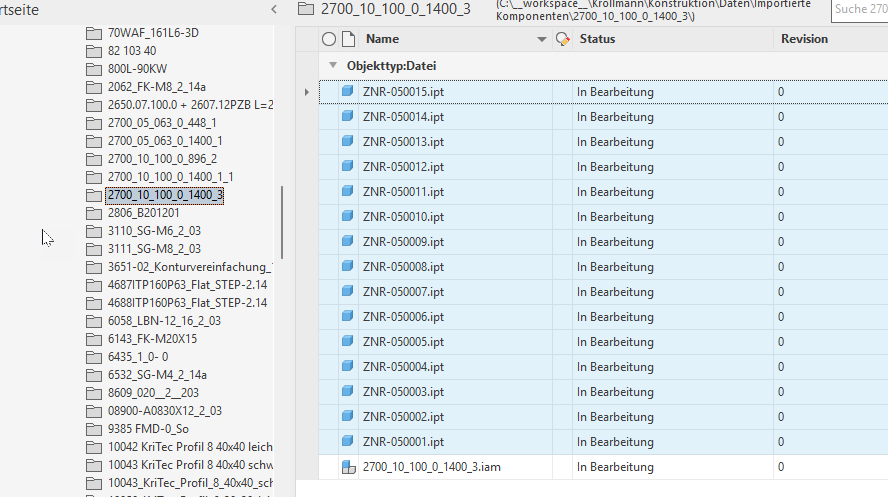The image size is (888, 497).
Task: Click the folder icon next to 2806_B201201
Action: click(95, 213)
